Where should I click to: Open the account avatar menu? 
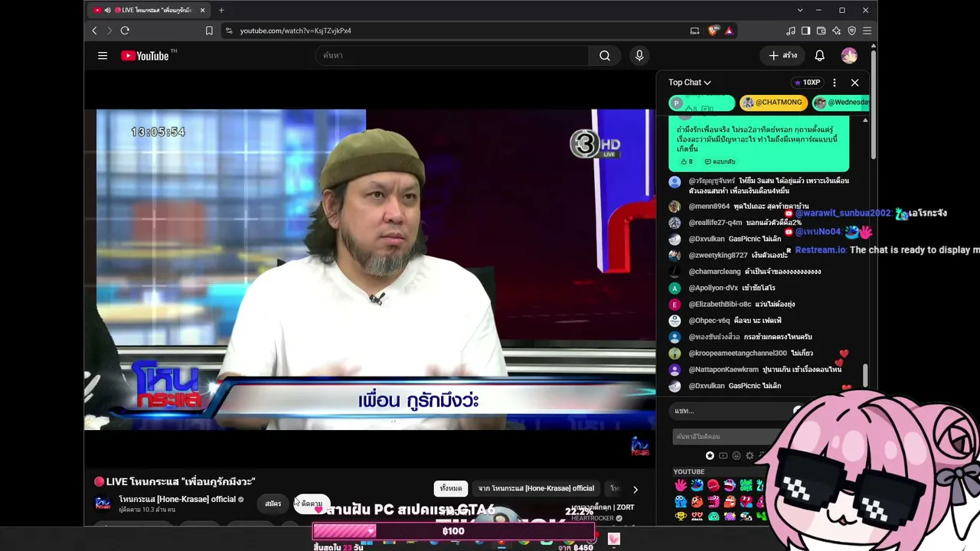point(849,55)
